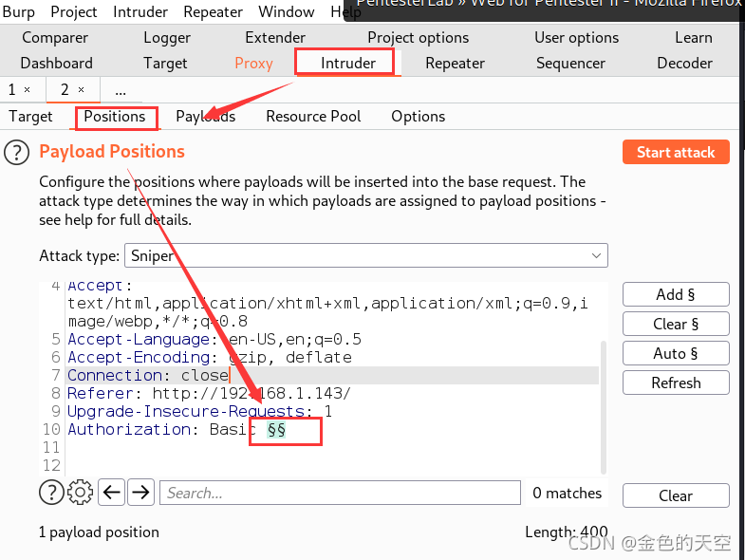Click the Clear § button
Image resolution: width=745 pixels, height=560 pixels.
[676, 325]
